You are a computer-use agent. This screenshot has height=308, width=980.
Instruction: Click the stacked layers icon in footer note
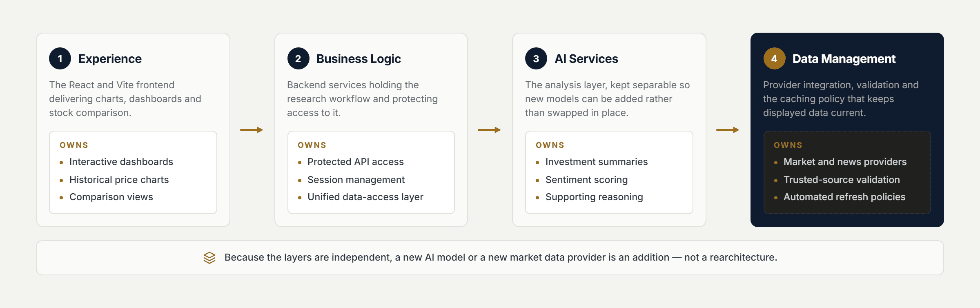(x=209, y=258)
